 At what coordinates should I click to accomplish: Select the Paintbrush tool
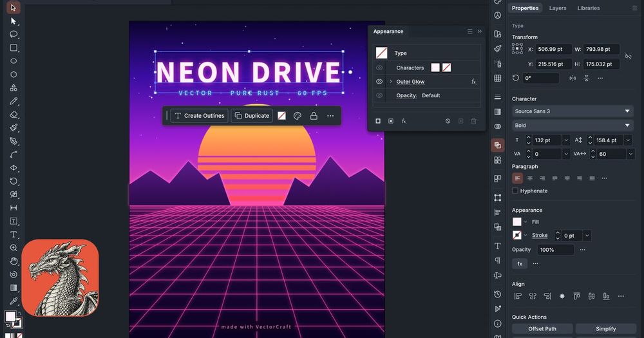tap(14, 127)
